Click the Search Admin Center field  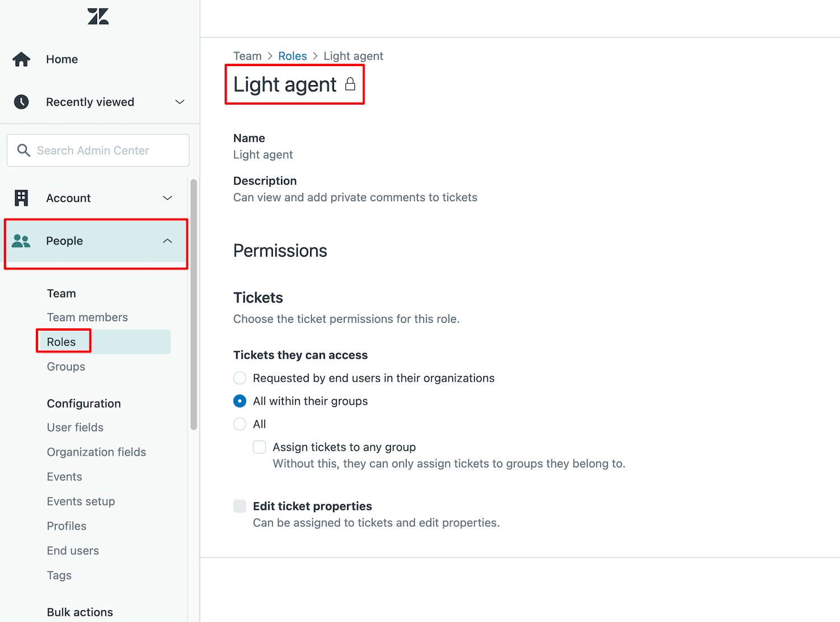point(98,150)
